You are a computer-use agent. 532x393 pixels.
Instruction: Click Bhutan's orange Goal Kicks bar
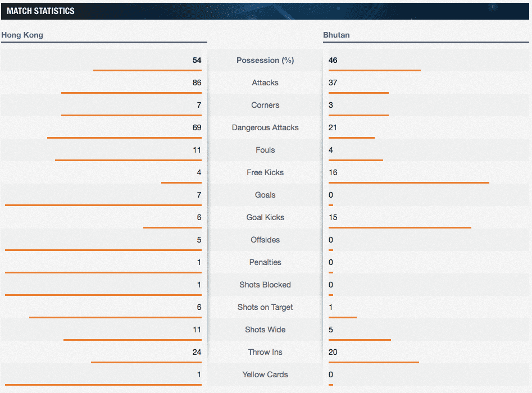tap(399, 227)
